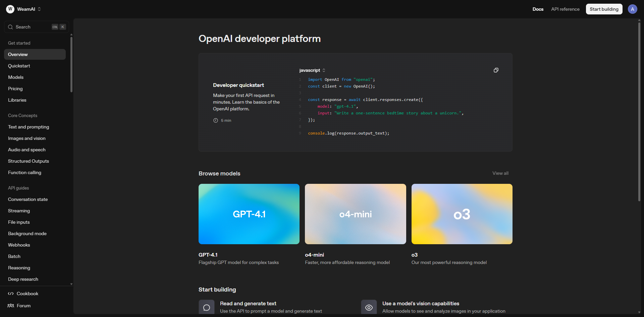
Task: Open the o4-mini model card image
Action: click(x=355, y=214)
